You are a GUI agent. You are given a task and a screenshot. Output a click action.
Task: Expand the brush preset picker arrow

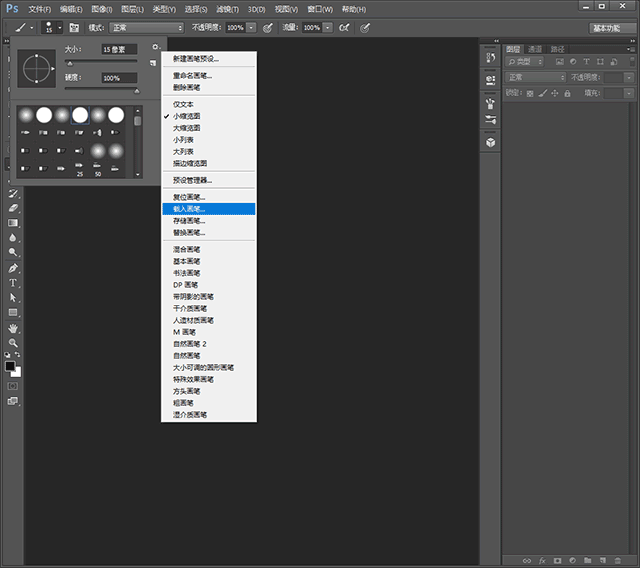(x=60, y=28)
